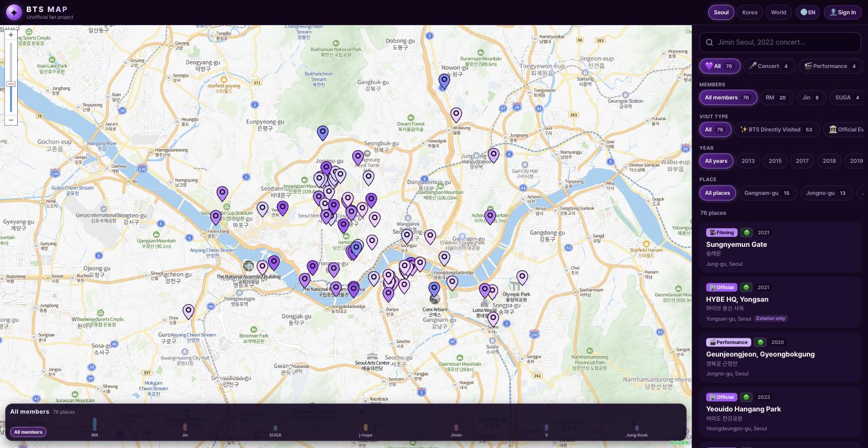Select the map pin at Seoul World Cup Stadium
Viewport: 868px width, 448px height.
coord(216,218)
